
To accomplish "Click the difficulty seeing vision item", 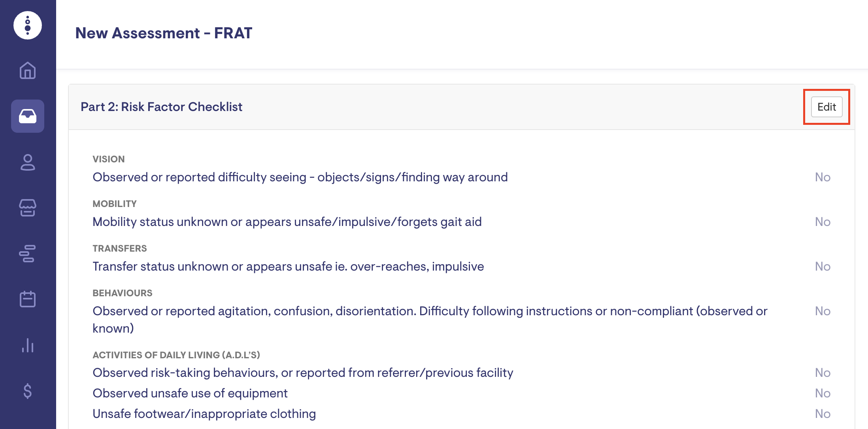I will (300, 177).
